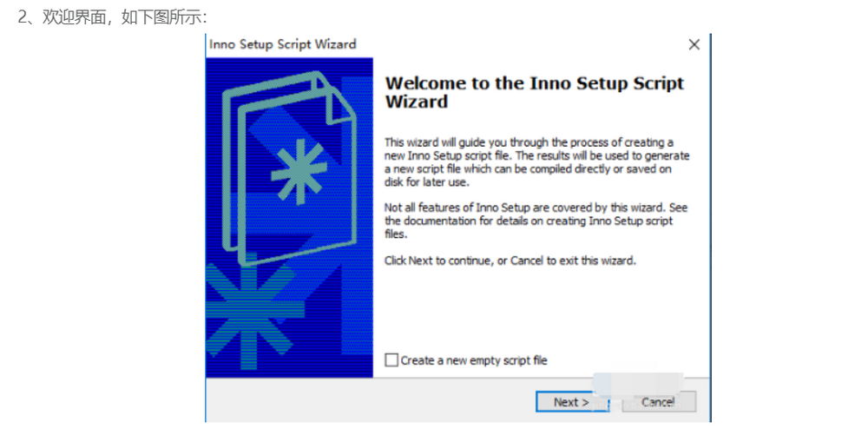Click the Next > button

(x=570, y=402)
